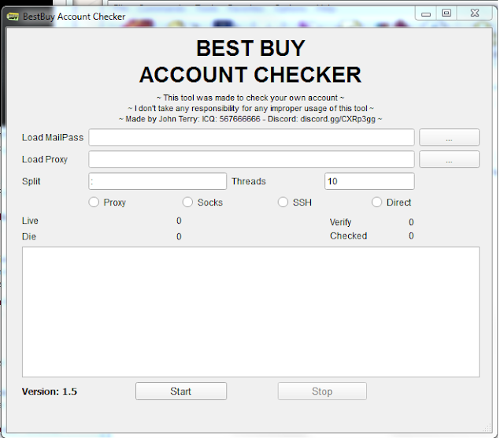
Task: Browse for MailPass file using the ellipsis button
Action: (449, 137)
